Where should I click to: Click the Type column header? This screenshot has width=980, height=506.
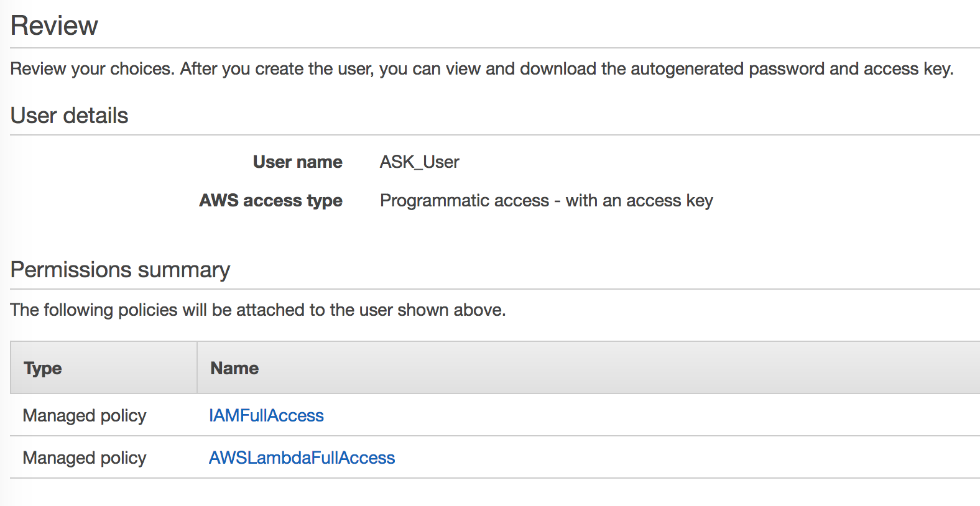(x=42, y=368)
